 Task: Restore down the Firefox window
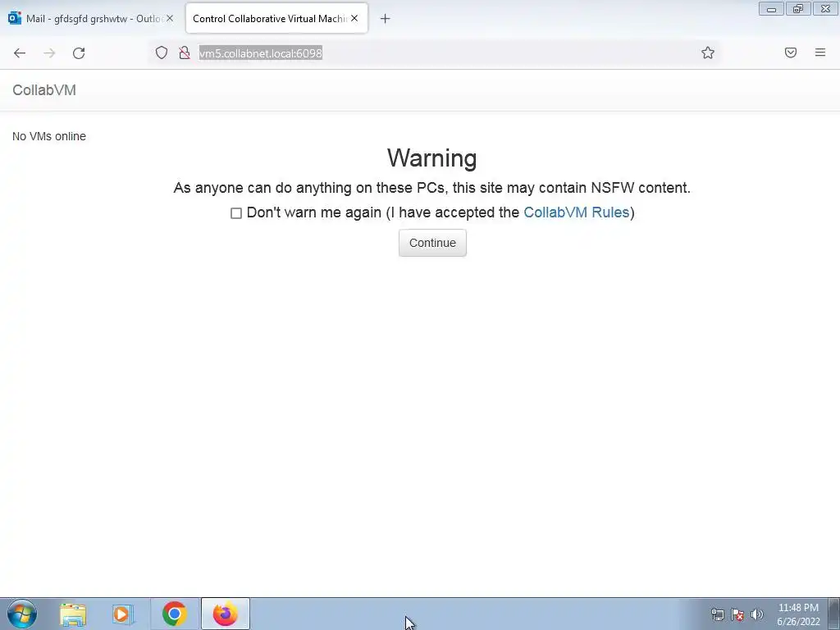pos(798,9)
